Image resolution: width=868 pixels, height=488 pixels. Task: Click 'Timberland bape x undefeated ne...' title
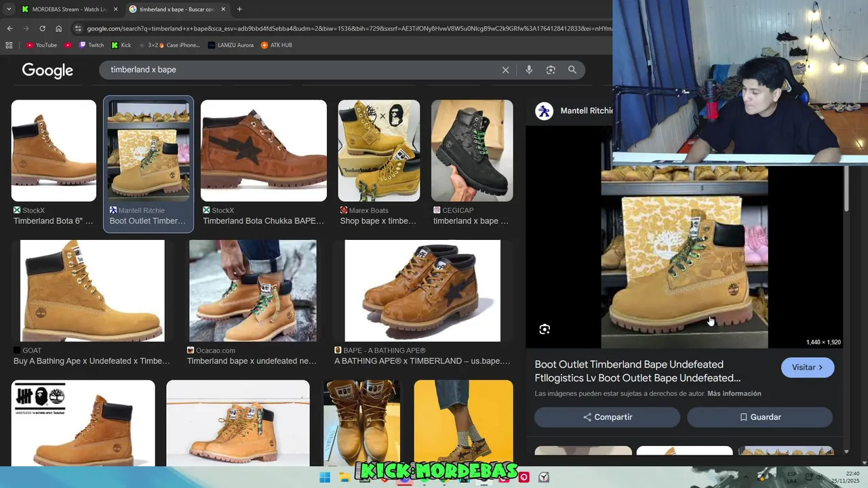pos(252,361)
